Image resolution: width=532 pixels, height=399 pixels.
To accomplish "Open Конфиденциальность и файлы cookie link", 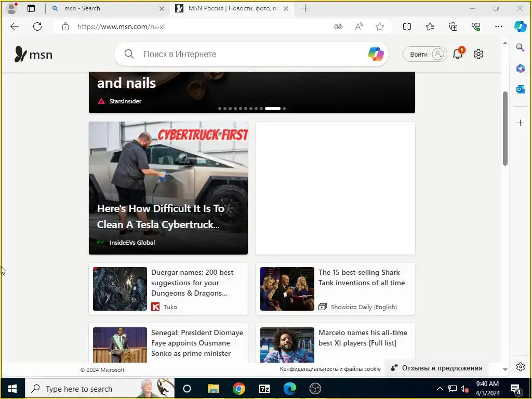I will 330,369.
